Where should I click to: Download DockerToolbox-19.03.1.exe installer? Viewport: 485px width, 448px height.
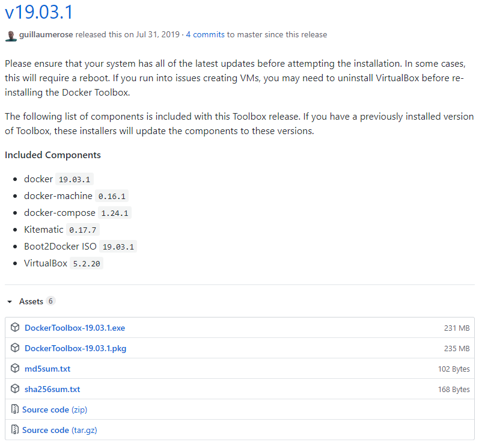(75, 328)
